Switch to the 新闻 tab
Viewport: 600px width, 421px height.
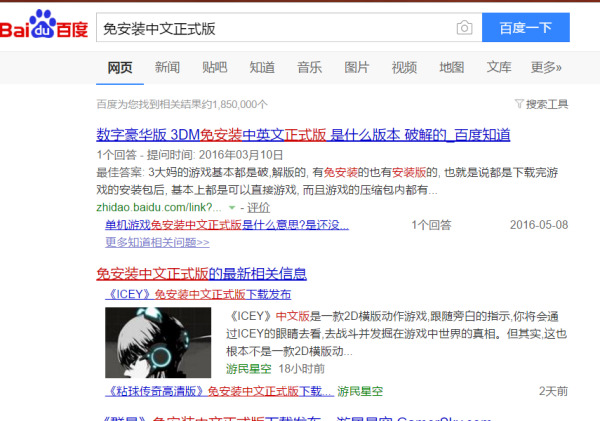pyautogui.click(x=167, y=67)
